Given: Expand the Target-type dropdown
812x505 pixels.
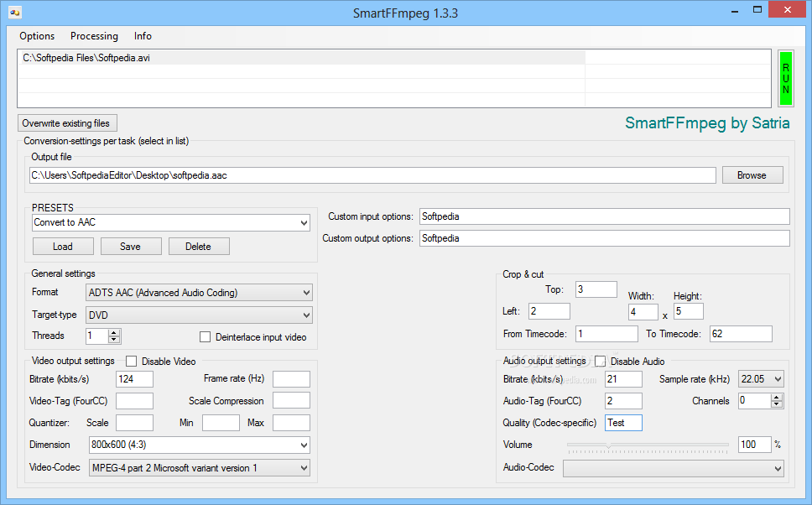Looking at the screenshot, I should click(306, 315).
